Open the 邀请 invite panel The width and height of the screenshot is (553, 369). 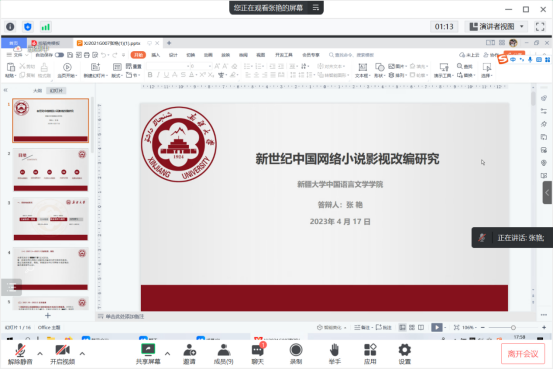(x=189, y=354)
